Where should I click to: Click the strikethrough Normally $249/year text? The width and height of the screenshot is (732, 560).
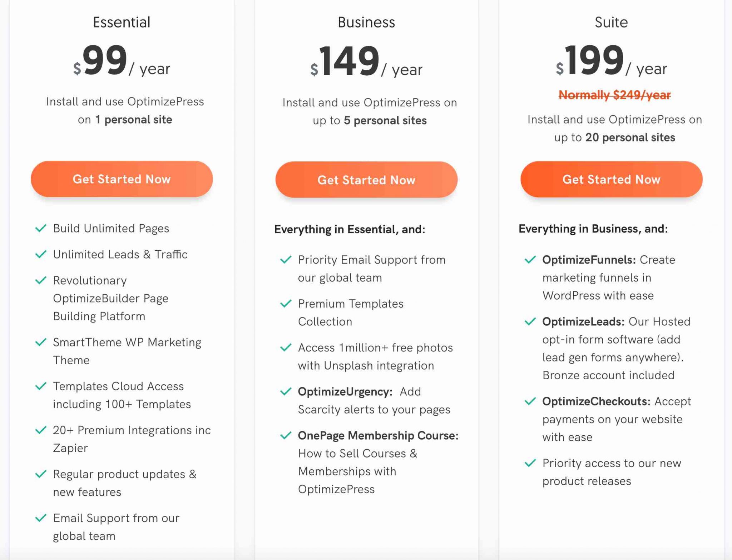(614, 95)
